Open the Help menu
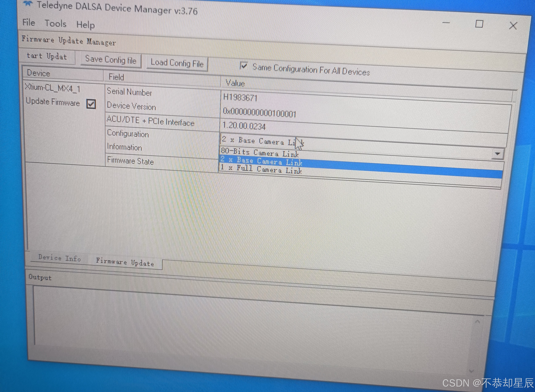 (85, 25)
